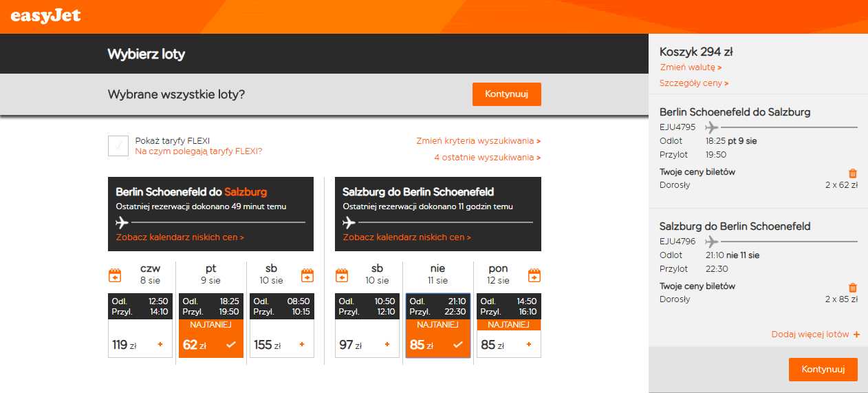Open low fare calendar for Salzburg to Berlin
Screen dimensions: 868x393
(x=407, y=237)
